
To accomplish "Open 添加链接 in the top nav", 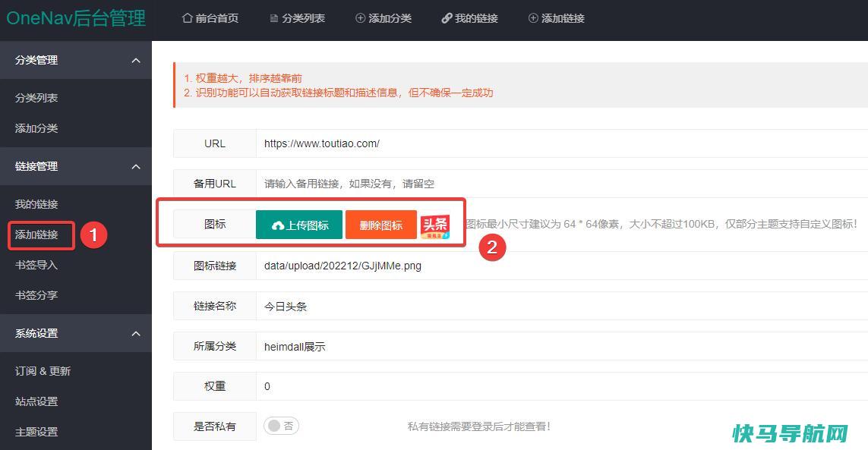I will pyautogui.click(x=557, y=18).
